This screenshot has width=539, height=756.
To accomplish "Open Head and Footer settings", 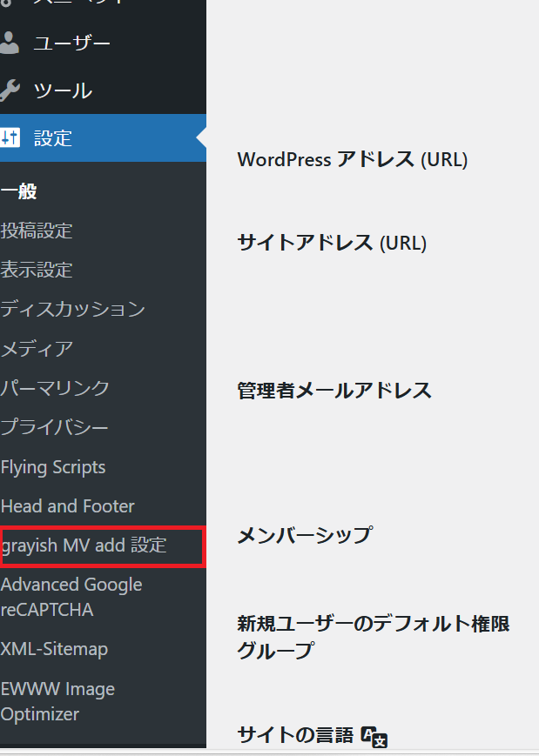I will (68, 506).
